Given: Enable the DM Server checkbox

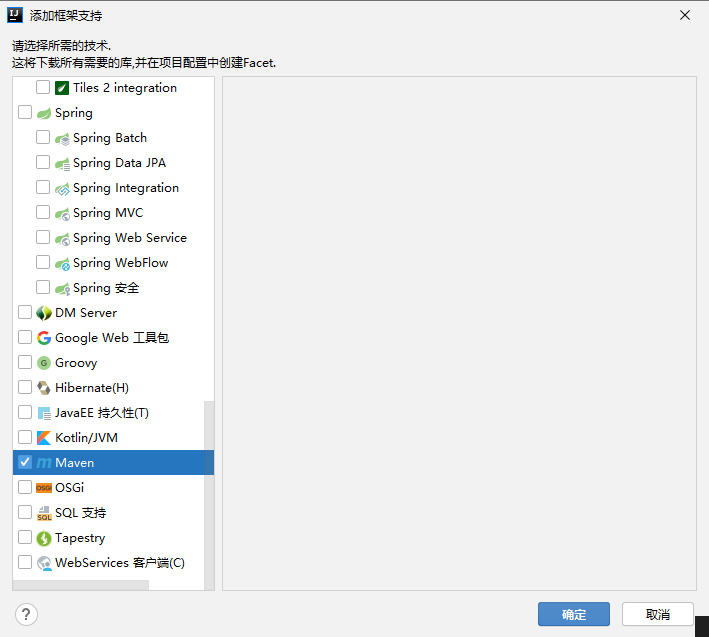Looking at the screenshot, I should [x=25, y=312].
